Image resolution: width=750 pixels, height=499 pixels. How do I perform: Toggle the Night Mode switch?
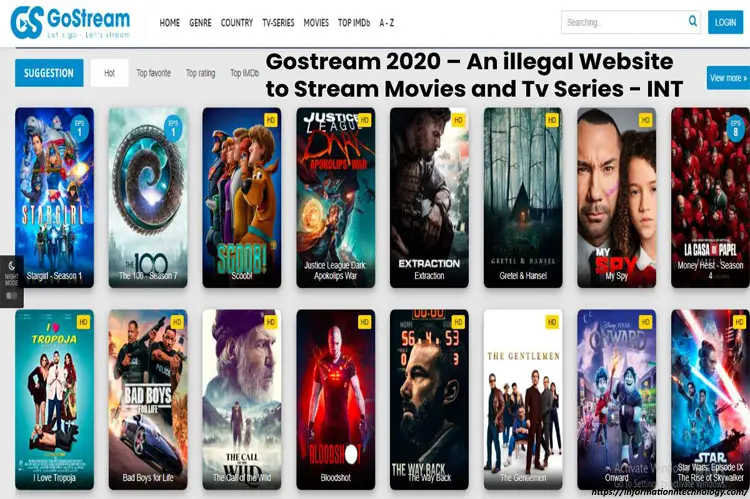pos(11,296)
